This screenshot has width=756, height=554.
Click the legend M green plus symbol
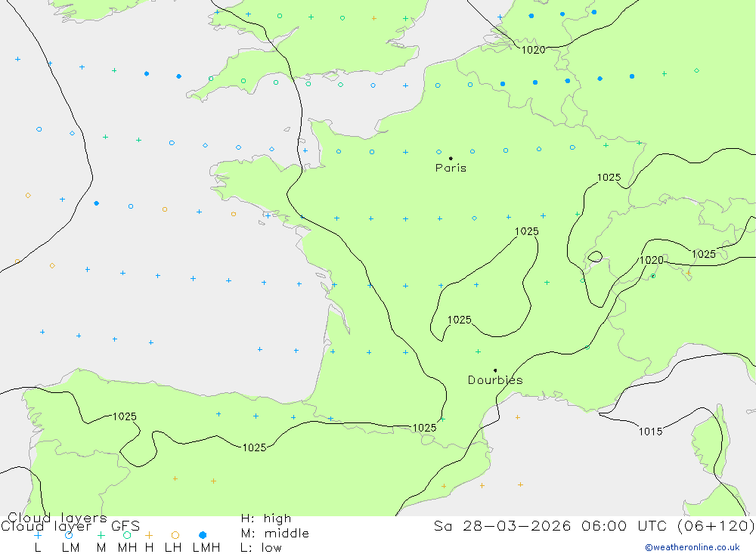coord(101,535)
